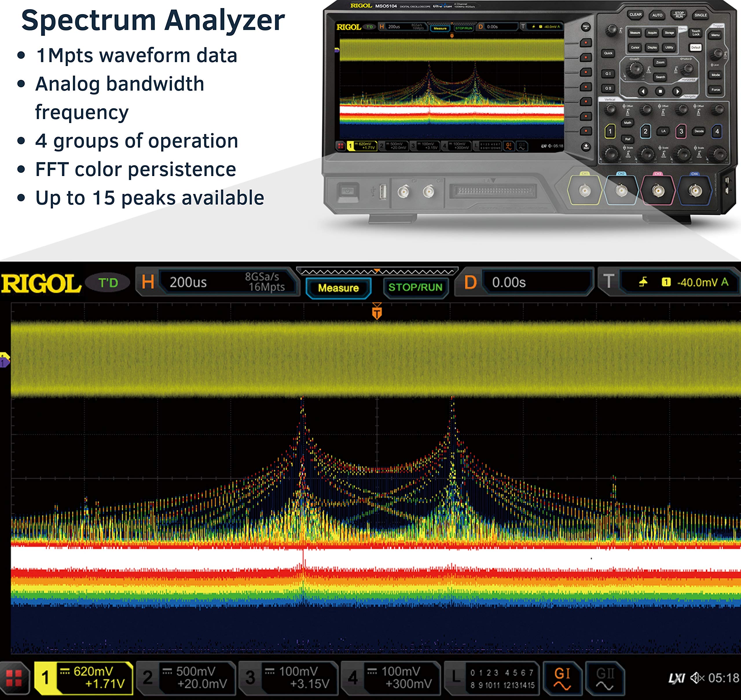Tap the green STOP/RUN label on the enlarged screen

pyautogui.click(x=415, y=287)
